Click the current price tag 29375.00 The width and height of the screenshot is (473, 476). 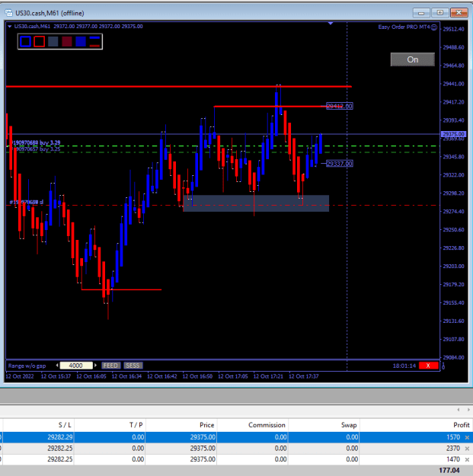(x=453, y=134)
